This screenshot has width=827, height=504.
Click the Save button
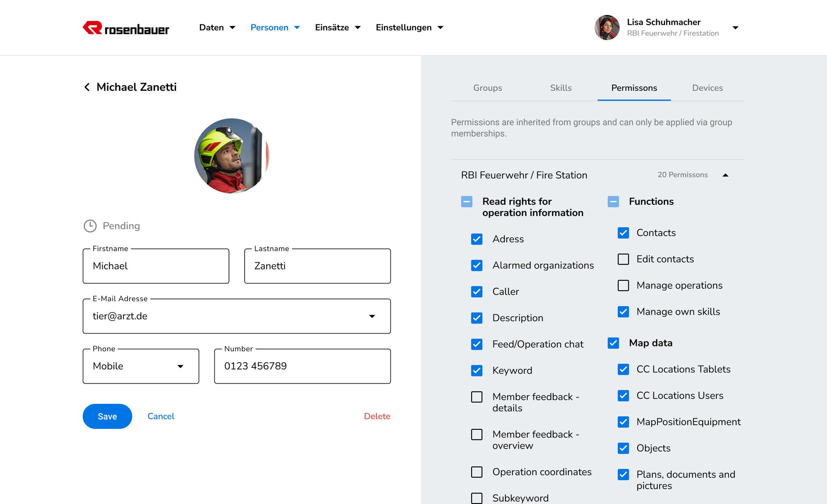(107, 416)
